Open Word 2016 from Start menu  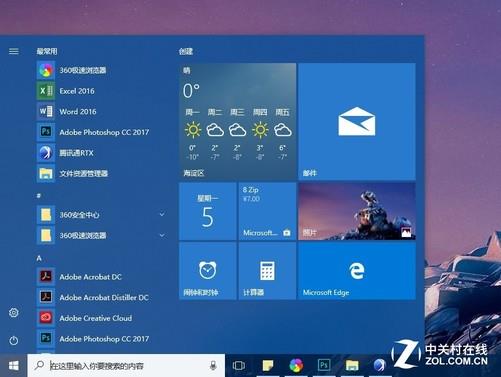(x=102, y=112)
